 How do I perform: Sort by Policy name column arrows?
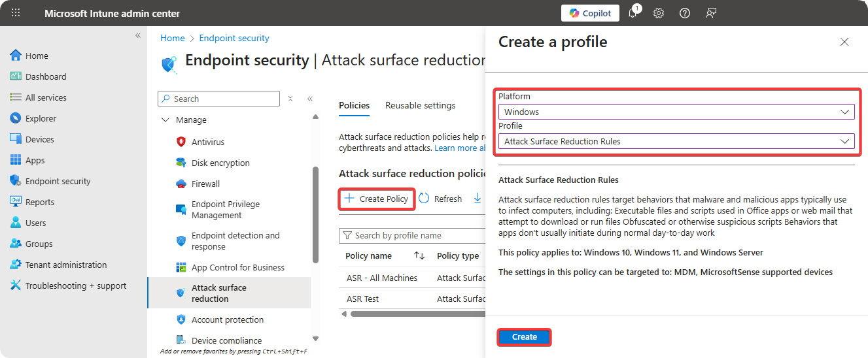[419, 256]
